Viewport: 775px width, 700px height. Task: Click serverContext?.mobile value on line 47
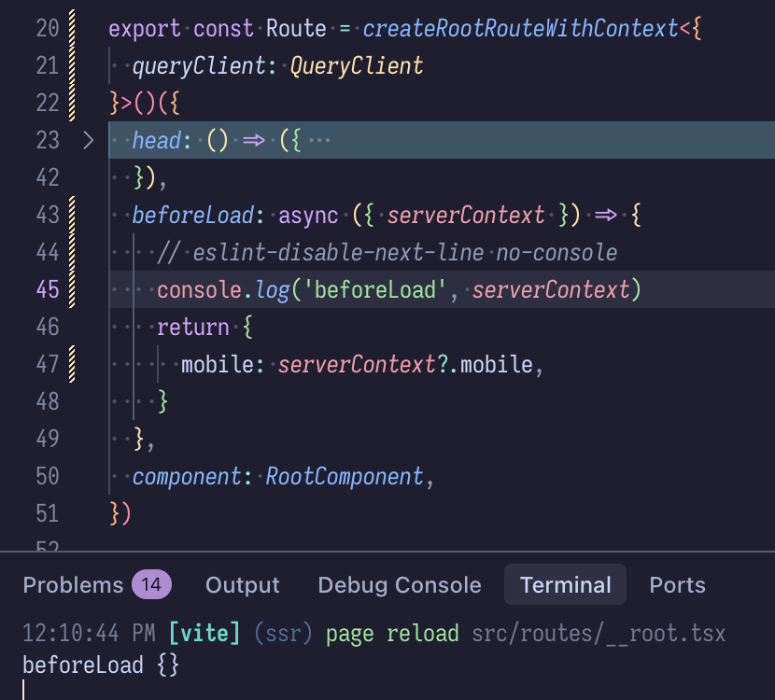405,365
